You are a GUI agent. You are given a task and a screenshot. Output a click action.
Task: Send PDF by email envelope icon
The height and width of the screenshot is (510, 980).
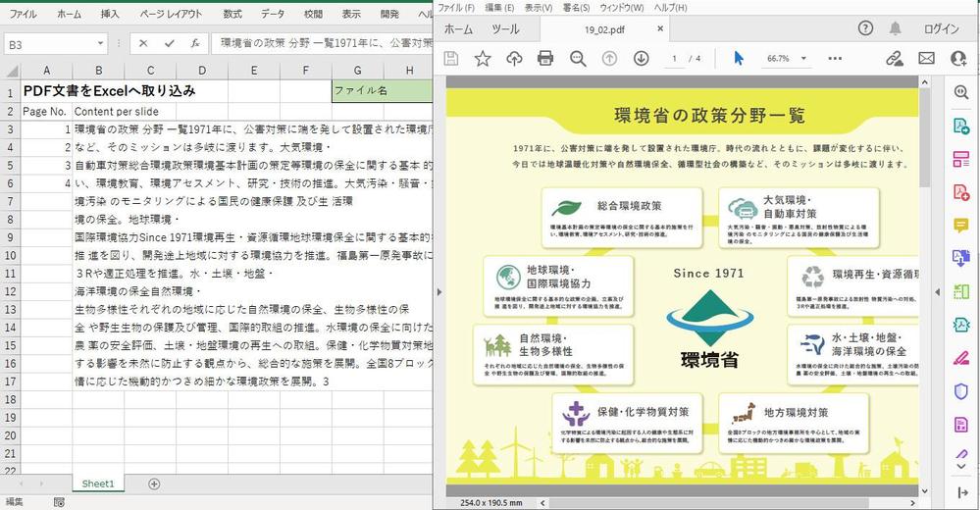tap(926, 59)
